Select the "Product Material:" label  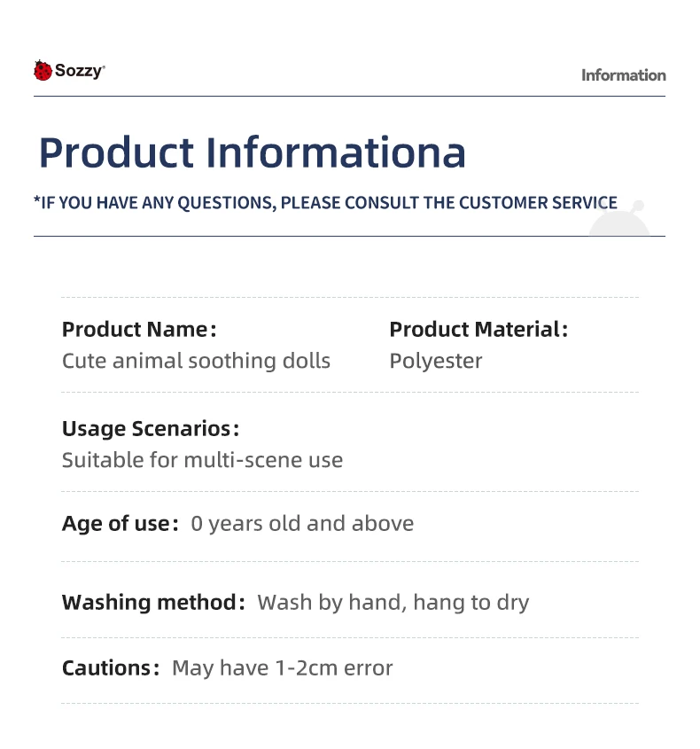[478, 330]
